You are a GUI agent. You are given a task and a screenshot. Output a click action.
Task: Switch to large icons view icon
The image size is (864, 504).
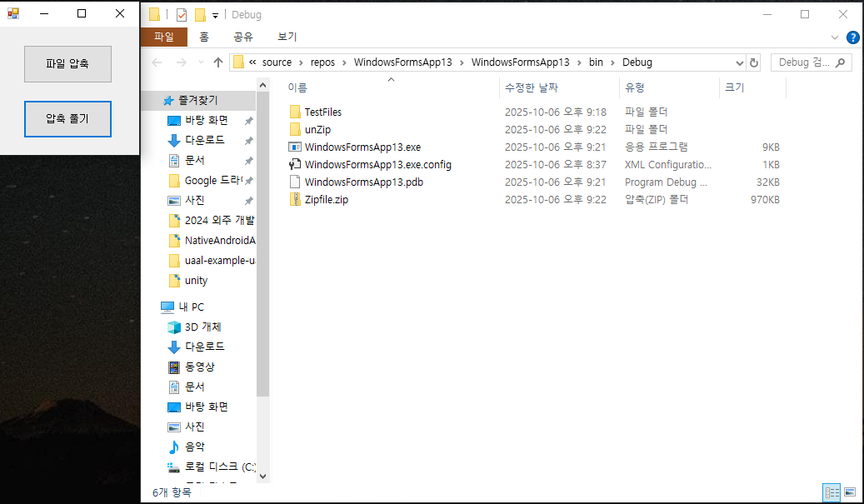click(850, 492)
